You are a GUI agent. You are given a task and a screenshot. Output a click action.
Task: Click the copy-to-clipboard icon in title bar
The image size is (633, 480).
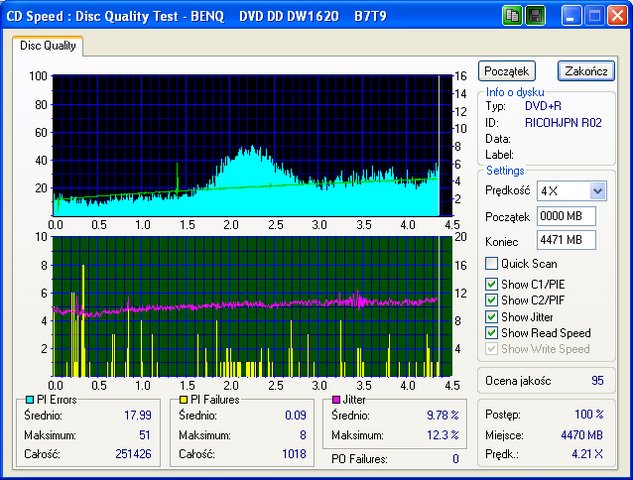tap(512, 16)
